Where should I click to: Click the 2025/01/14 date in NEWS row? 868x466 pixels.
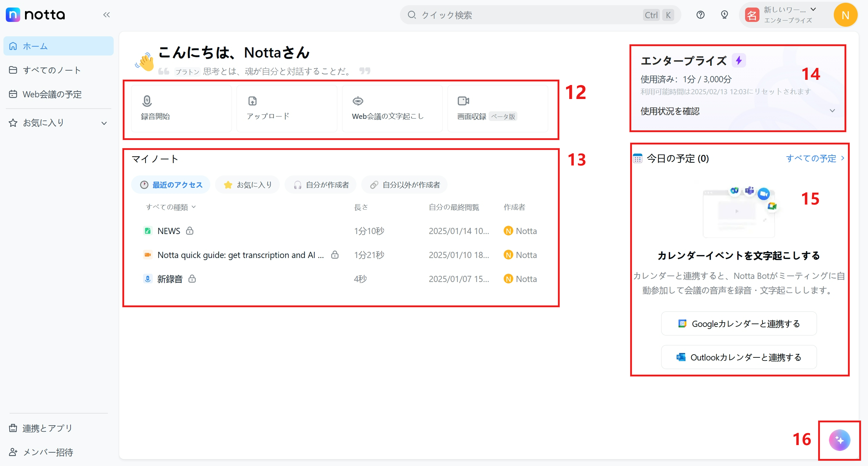459,231
